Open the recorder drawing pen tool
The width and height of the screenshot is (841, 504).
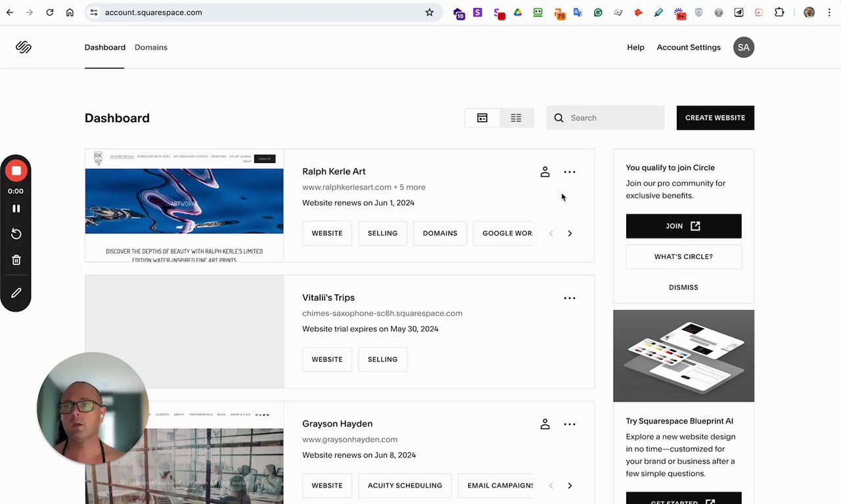click(16, 293)
